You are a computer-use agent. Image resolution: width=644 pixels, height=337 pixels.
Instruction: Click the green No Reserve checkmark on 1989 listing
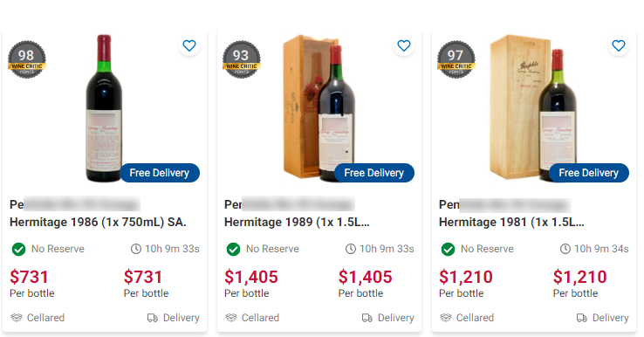click(233, 249)
